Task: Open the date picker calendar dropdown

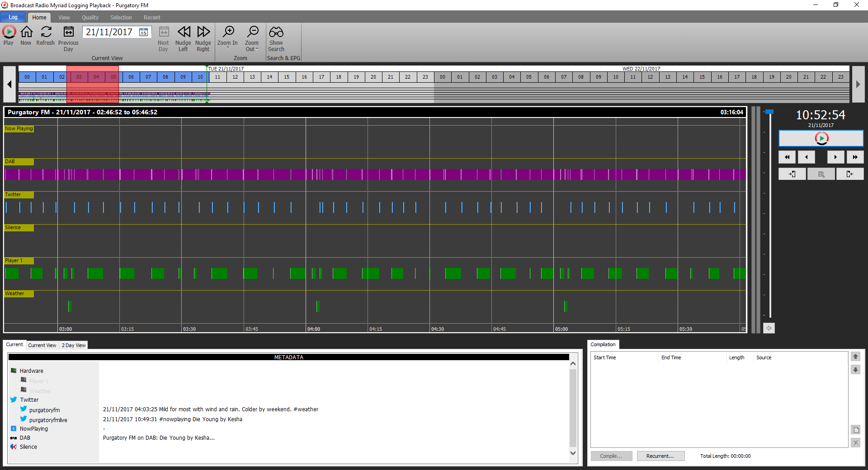Action: pos(144,32)
